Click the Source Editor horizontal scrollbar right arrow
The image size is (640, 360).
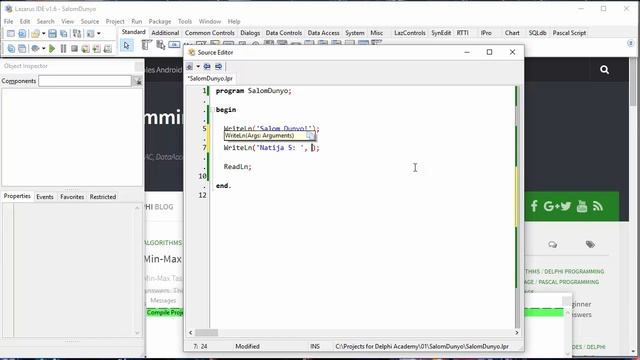tap(516, 333)
